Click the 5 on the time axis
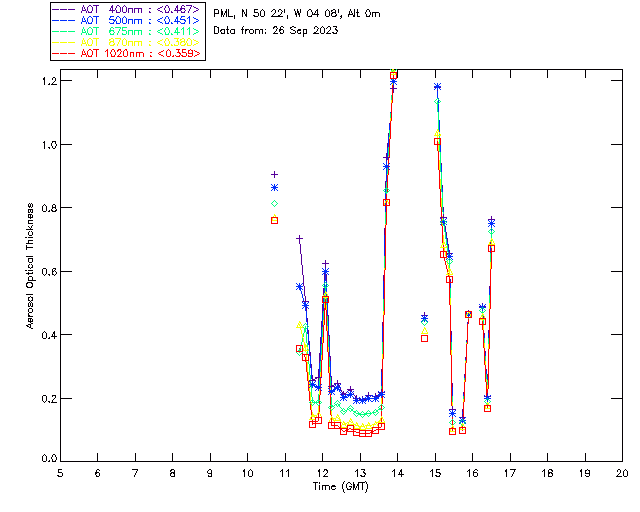 click(60, 474)
